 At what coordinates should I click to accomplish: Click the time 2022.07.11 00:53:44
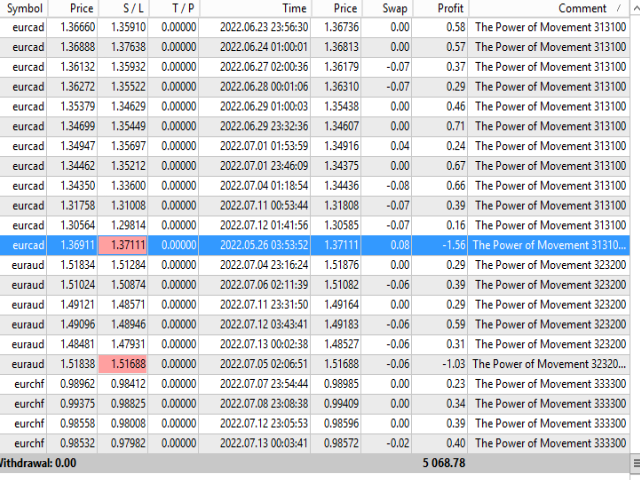tap(264, 205)
